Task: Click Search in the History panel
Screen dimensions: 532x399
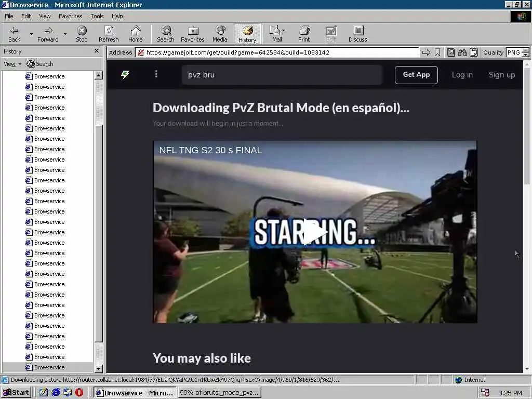Action: pos(40,64)
